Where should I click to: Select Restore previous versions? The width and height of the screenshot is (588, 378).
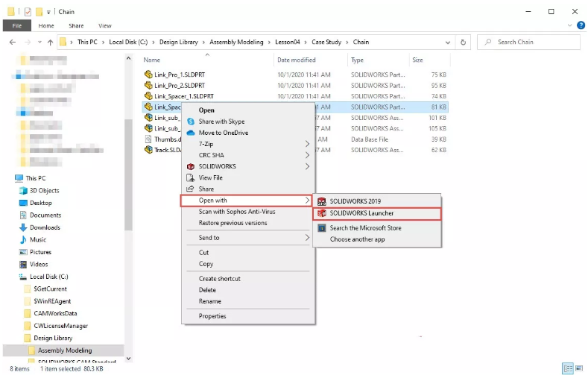233,223
